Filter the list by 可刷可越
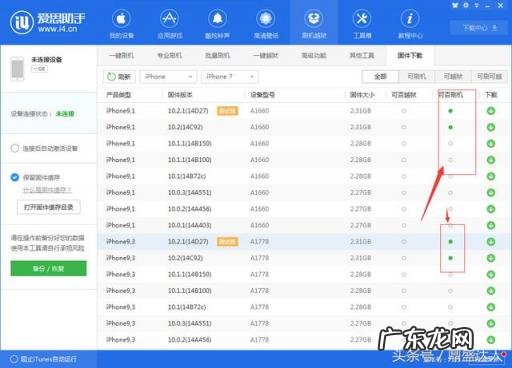This screenshot has height=368, width=512. (x=489, y=77)
